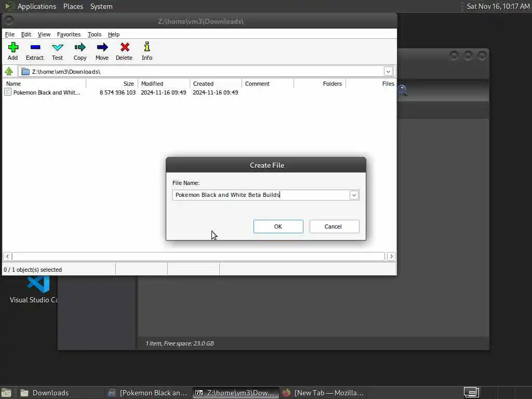Switch to Z:\home\vm3\Dow... taskbar entry

235,393
